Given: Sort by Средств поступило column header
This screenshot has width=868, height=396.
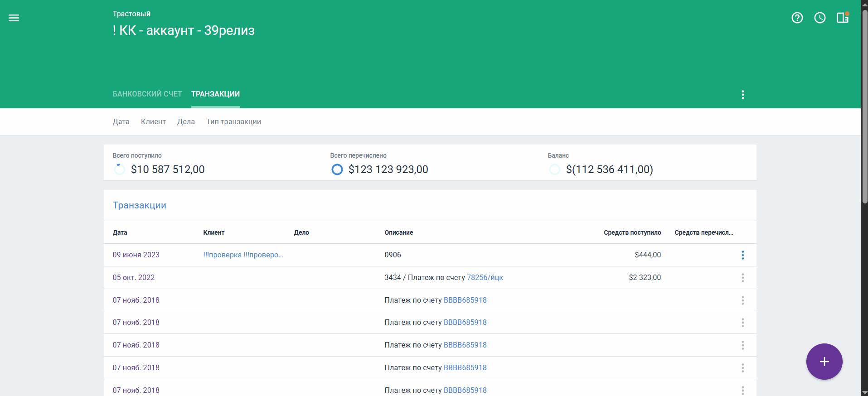Looking at the screenshot, I should coord(632,232).
